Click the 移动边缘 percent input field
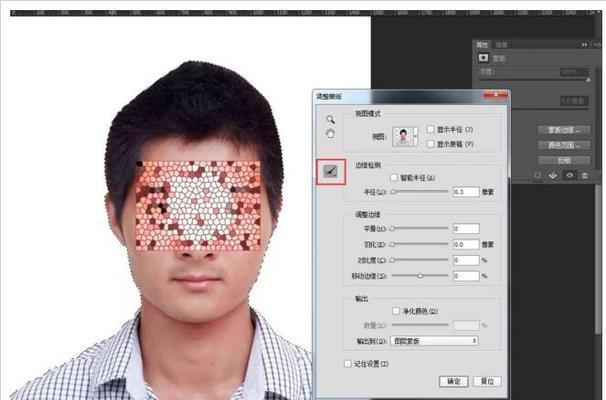 (x=466, y=276)
